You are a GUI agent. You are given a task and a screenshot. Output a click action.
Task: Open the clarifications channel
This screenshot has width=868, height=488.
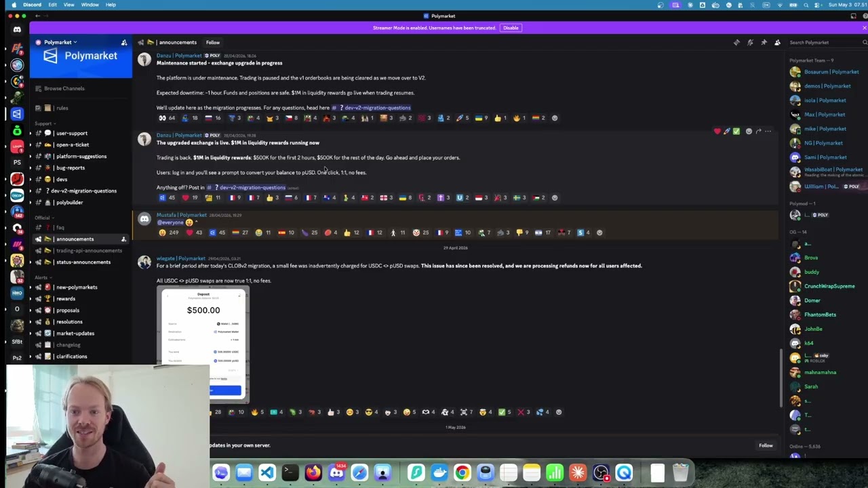pos(71,357)
